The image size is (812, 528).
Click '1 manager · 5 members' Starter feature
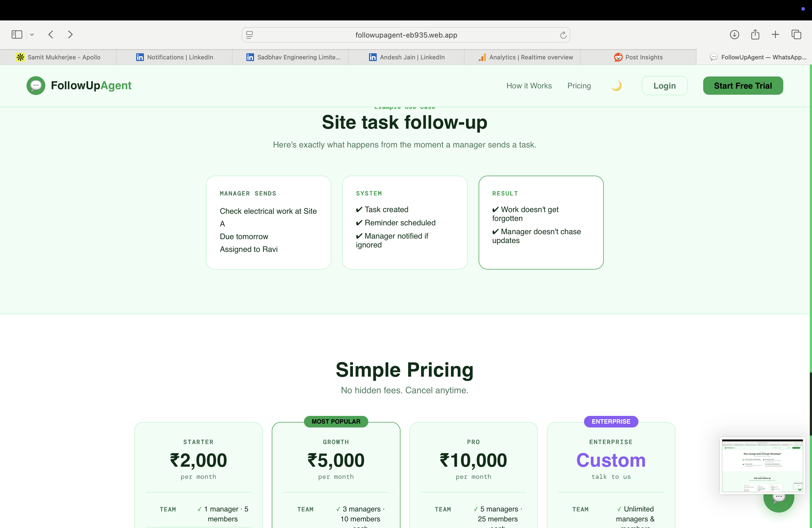(x=223, y=514)
